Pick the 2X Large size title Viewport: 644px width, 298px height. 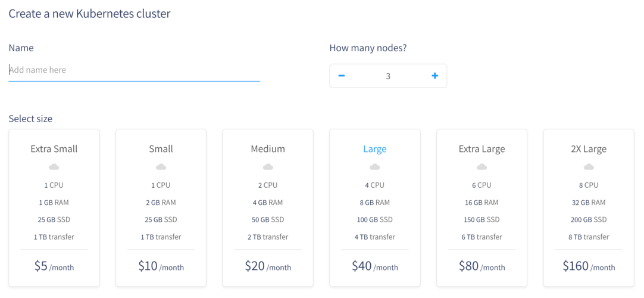click(589, 149)
